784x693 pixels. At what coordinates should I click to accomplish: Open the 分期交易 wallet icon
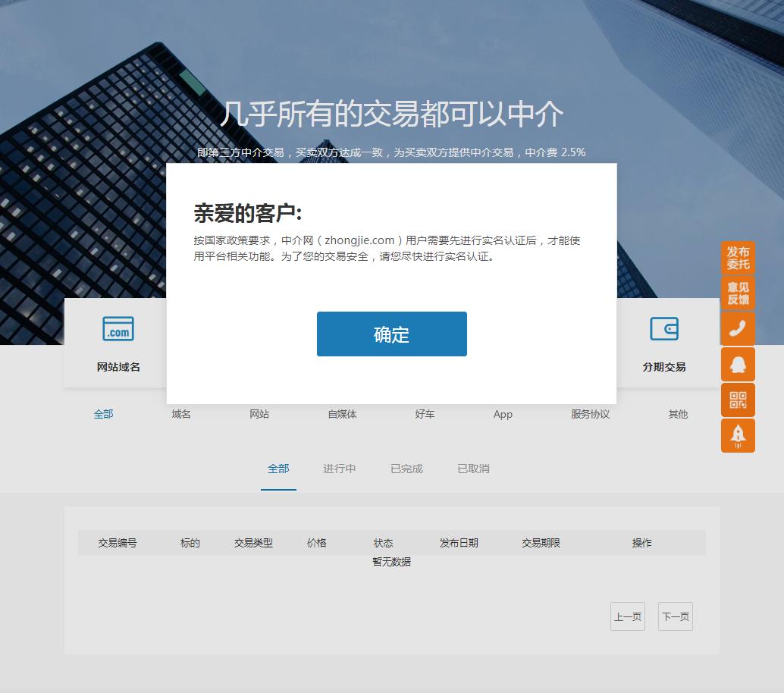664,329
